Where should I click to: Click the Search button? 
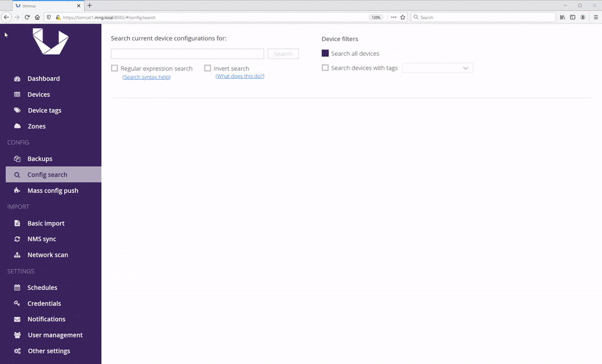(x=283, y=53)
